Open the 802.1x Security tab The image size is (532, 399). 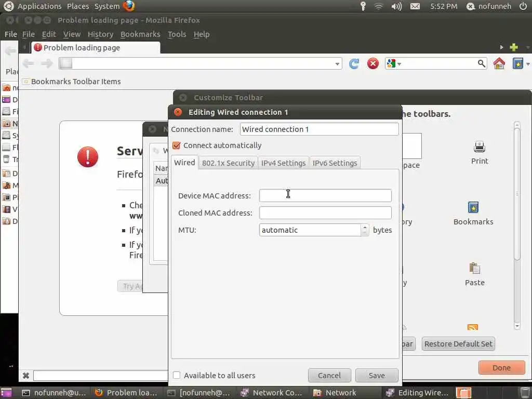click(x=228, y=163)
